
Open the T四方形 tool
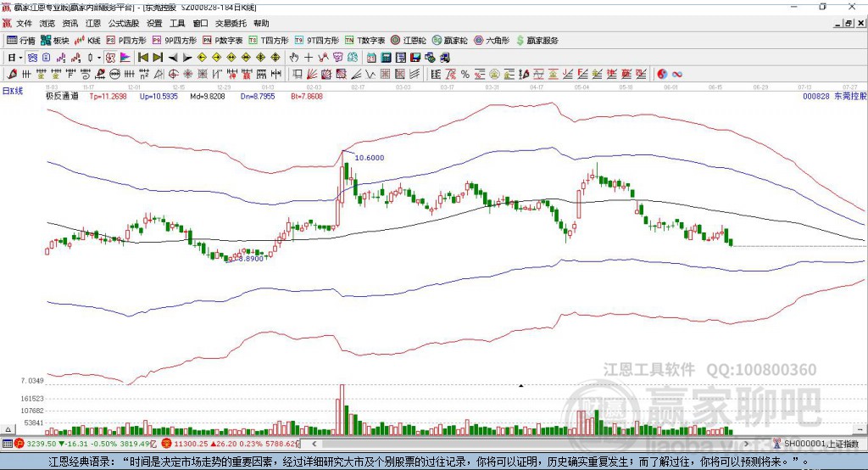[269, 41]
